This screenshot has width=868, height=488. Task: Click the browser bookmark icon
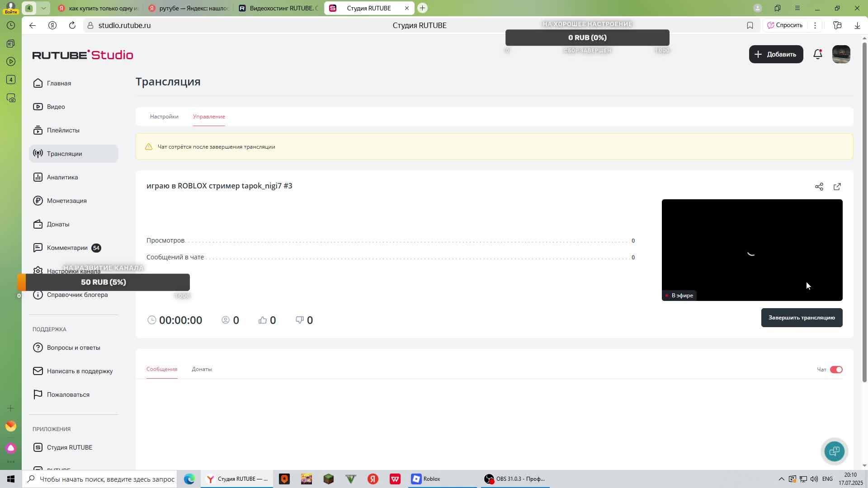[x=750, y=25]
